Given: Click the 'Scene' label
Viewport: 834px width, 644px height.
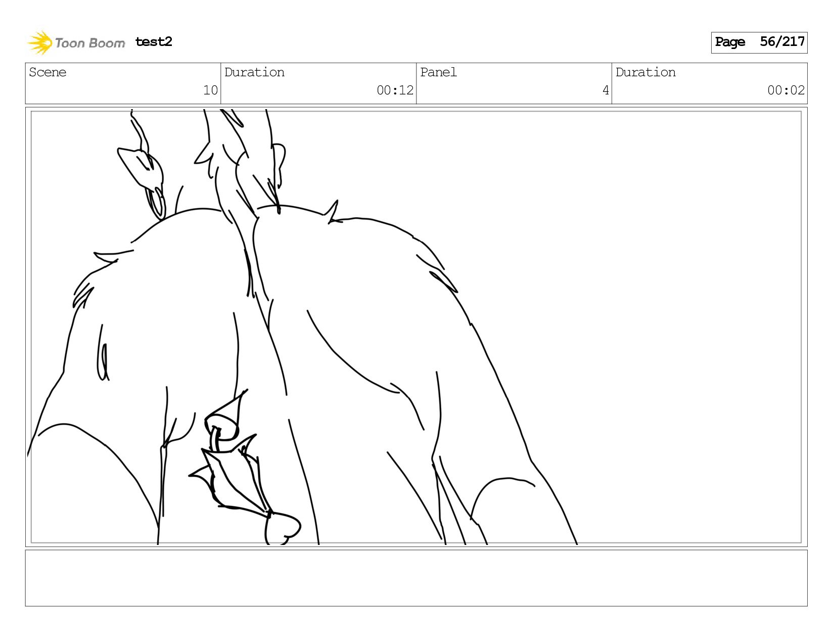Looking at the screenshot, I should (x=48, y=72).
